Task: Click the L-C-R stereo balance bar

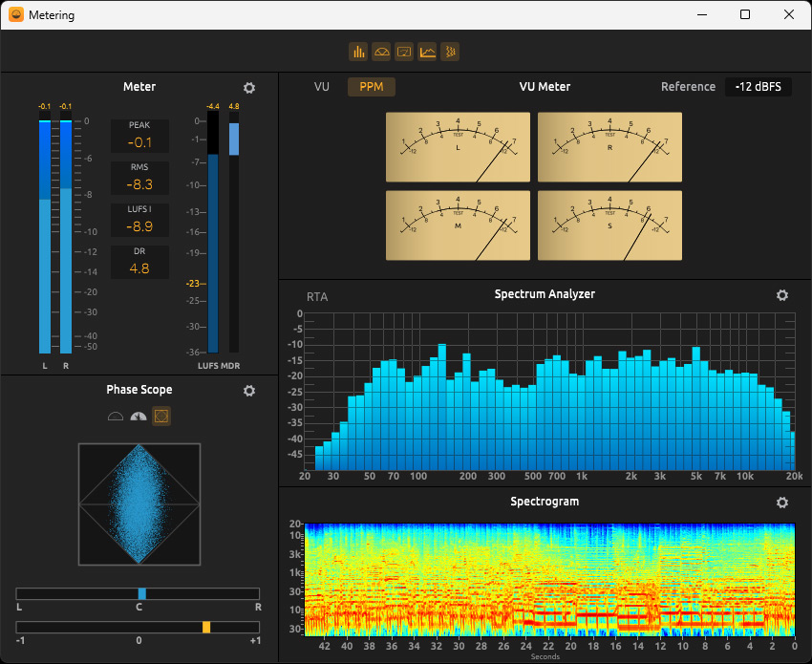Action: [138, 593]
